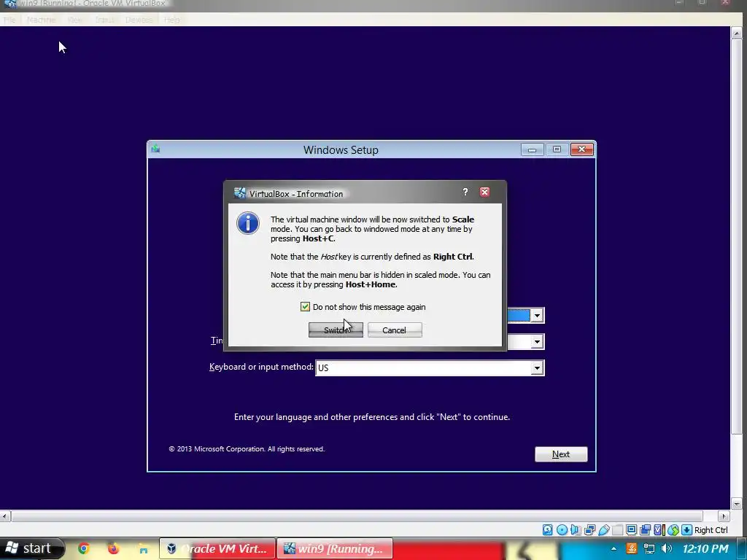Click the keyboard capture arrow icon
This screenshot has width=747, height=560.
687,530
